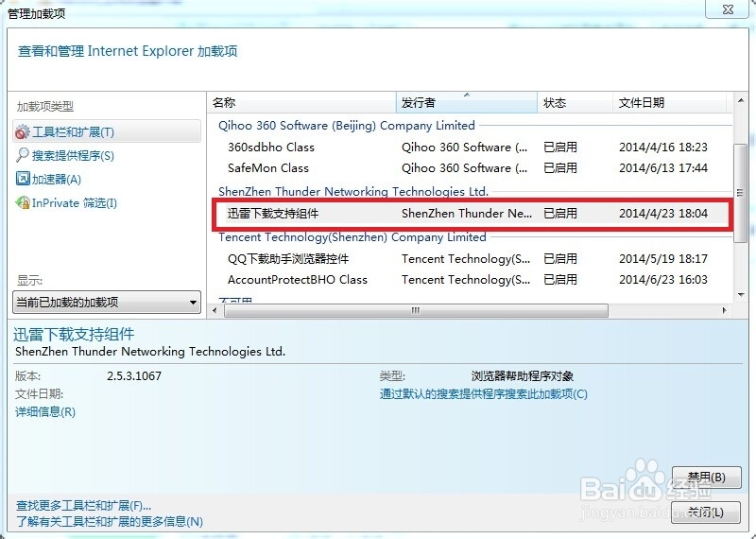Close the 管理加载项 dialog with X
The height and width of the screenshot is (539, 756).
(728, 9)
